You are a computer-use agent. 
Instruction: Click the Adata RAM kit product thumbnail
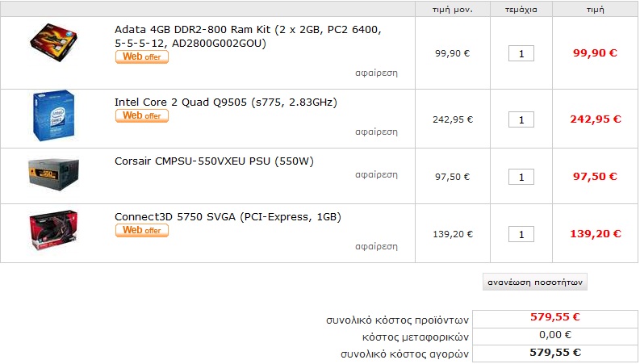pos(53,43)
